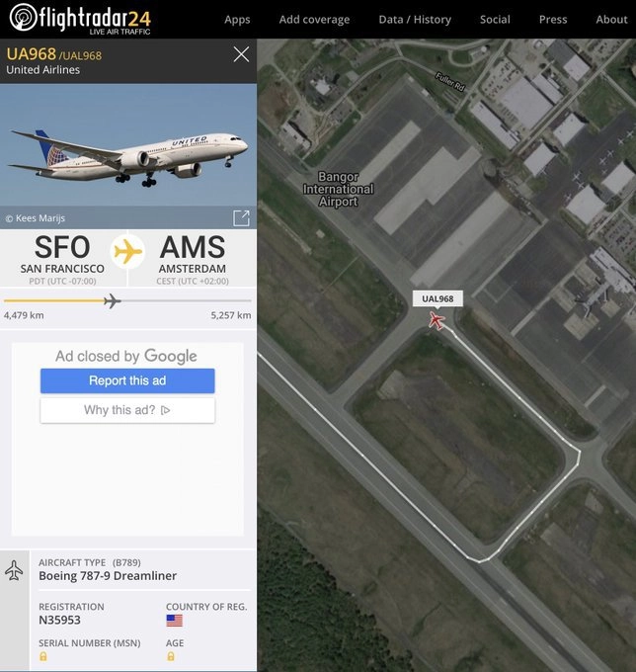Screen dimensions: 636x672
Task: Open the Press page link
Action: point(553,20)
